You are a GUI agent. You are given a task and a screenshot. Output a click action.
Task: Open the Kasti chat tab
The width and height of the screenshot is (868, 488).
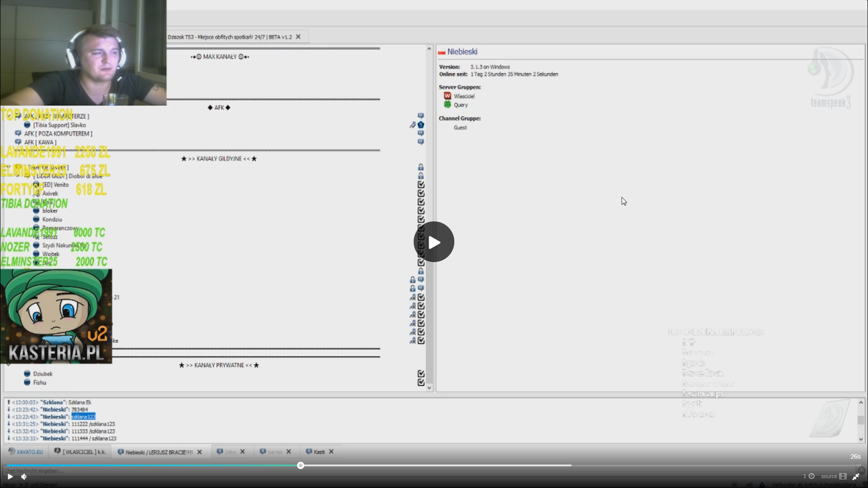(x=316, y=452)
